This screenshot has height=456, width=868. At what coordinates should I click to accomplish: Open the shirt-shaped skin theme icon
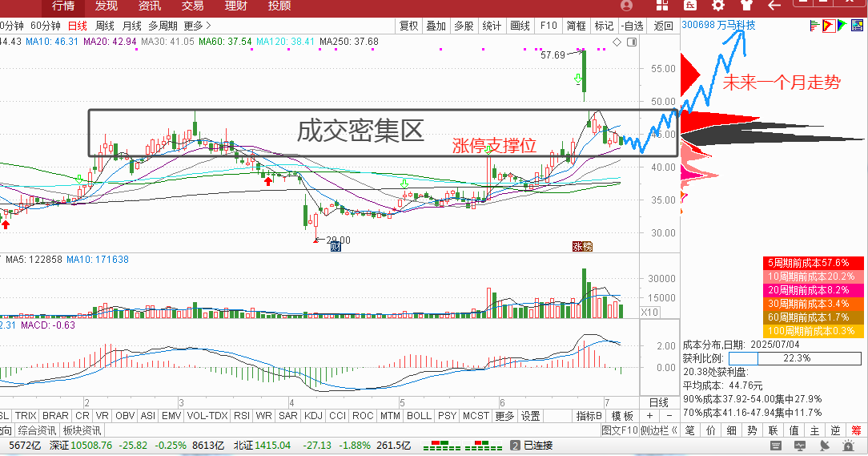[746, 6]
